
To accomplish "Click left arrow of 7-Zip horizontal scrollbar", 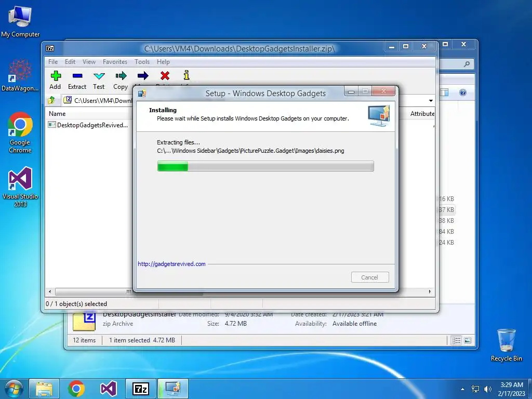I will 50,291.
